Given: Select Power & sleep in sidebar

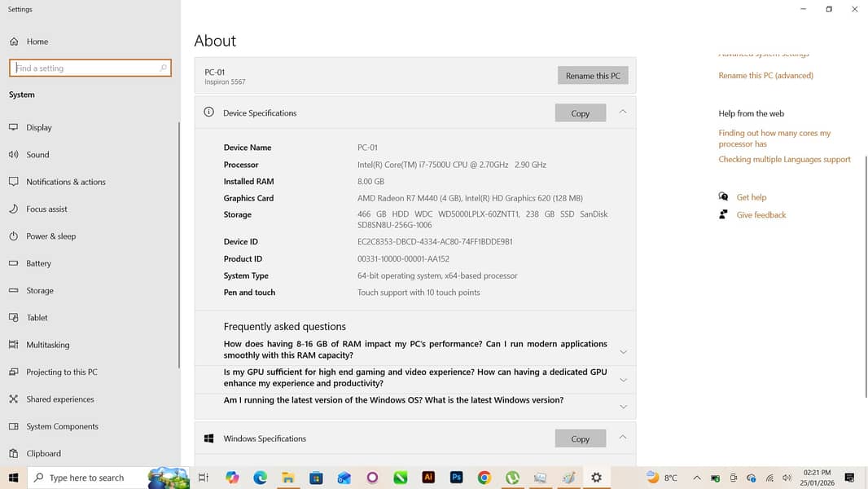Looking at the screenshot, I should 50,236.
